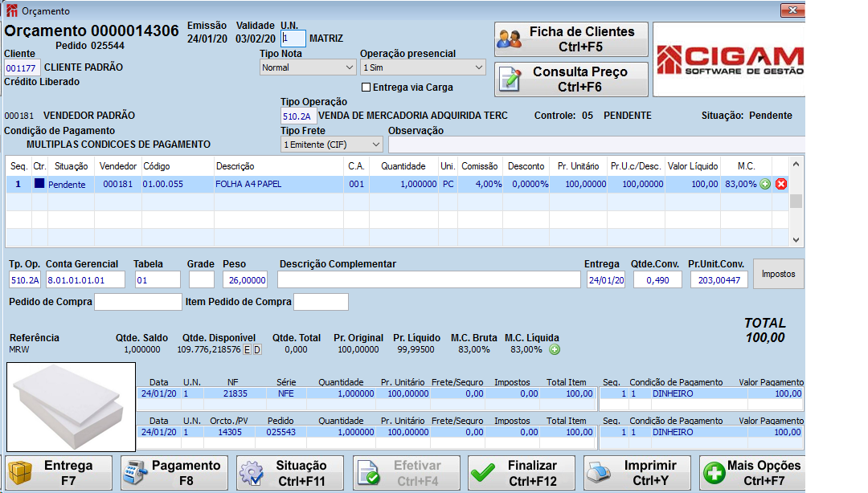This screenshot has width=868, height=493.
Task: Click Vendedor cell 000181 in item row
Action: pyautogui.click(x=118, y=184)
